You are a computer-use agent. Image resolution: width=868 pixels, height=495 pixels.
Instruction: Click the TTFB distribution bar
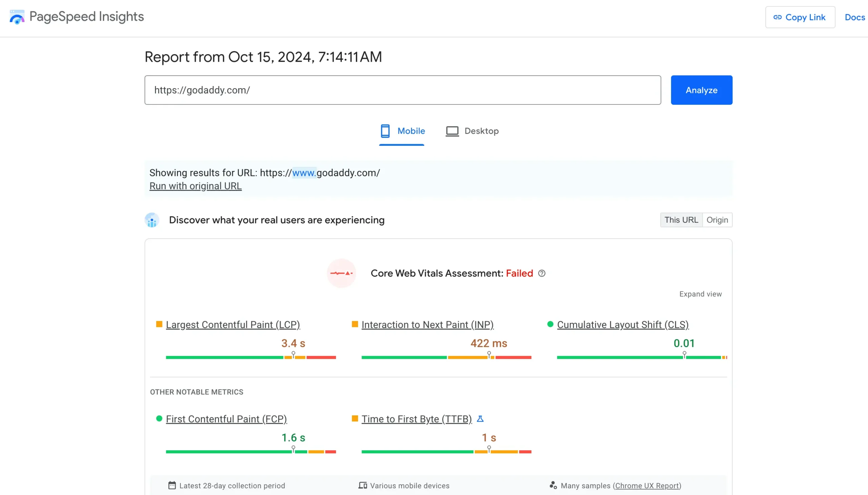point(447,452)
